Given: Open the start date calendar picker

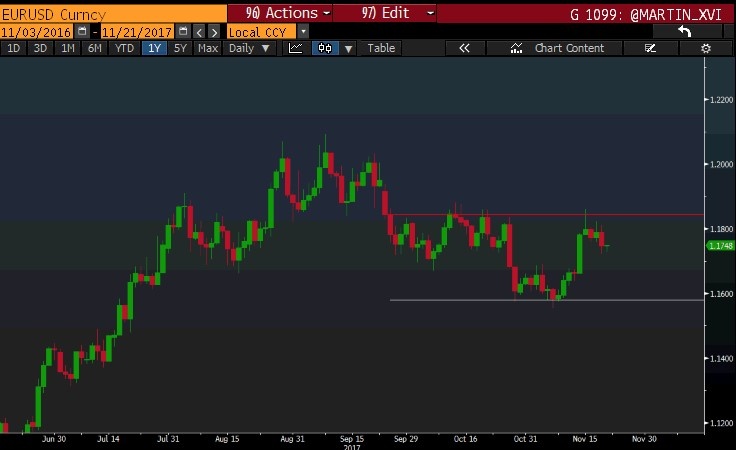Looking at the screenshot, I should coord(84,32).
